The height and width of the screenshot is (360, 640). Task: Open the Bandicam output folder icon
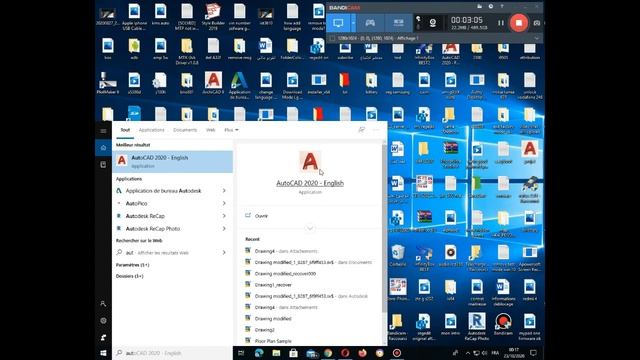[x=480, y=7]
